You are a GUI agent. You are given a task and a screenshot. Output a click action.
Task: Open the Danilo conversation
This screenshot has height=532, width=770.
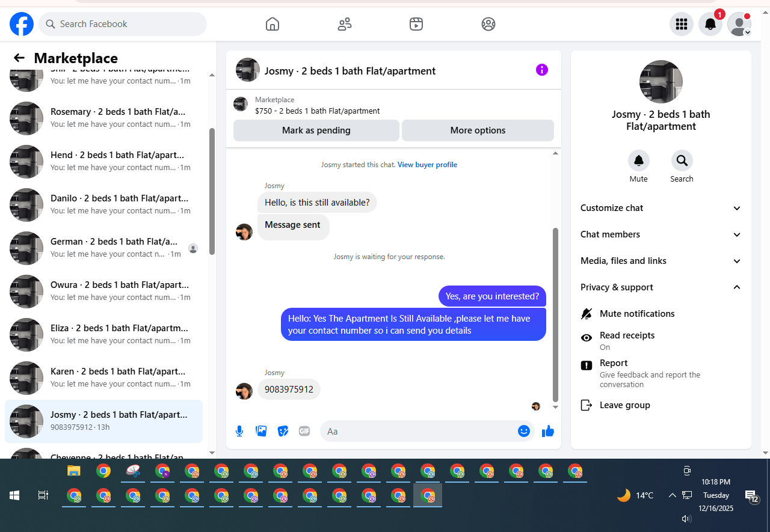point(103,204)
